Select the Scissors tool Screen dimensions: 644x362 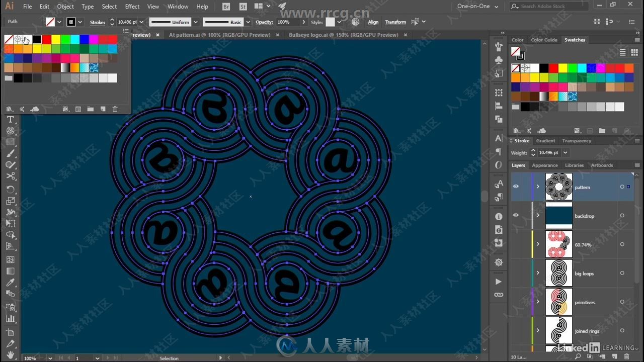(x=10, y=176)
